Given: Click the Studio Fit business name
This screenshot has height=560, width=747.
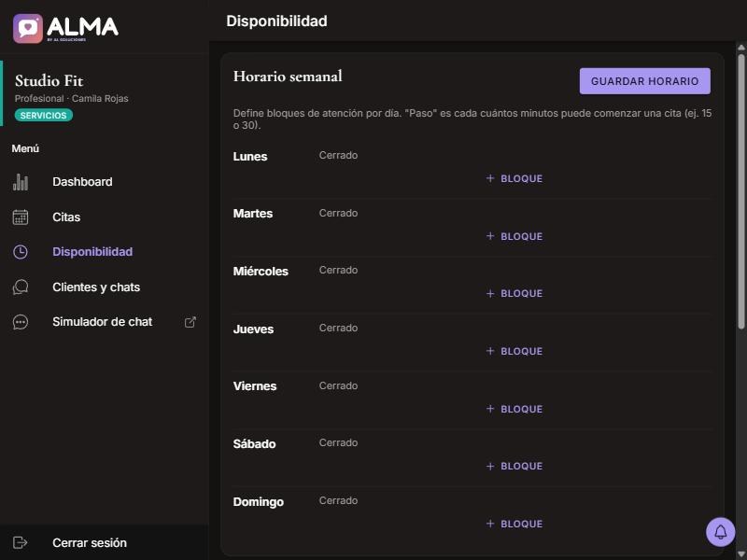Looking at the screenshot, I should [49, 81].
